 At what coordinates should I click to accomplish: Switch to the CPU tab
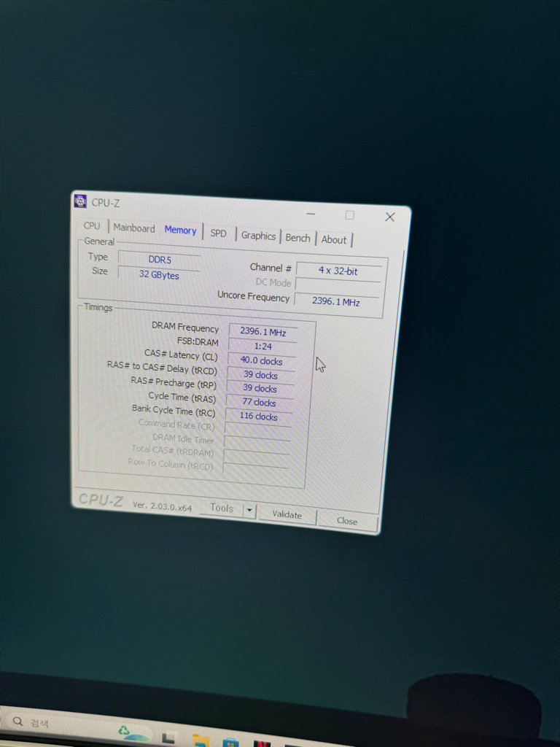[x=92, y=226]
